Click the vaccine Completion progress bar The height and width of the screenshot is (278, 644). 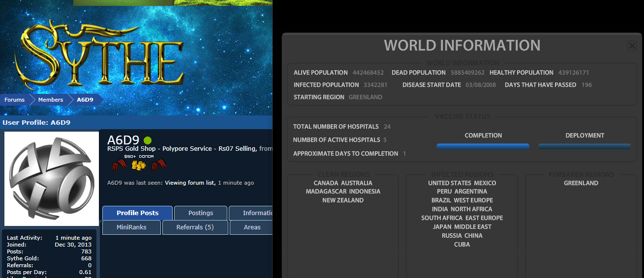[x=483, y=146]
